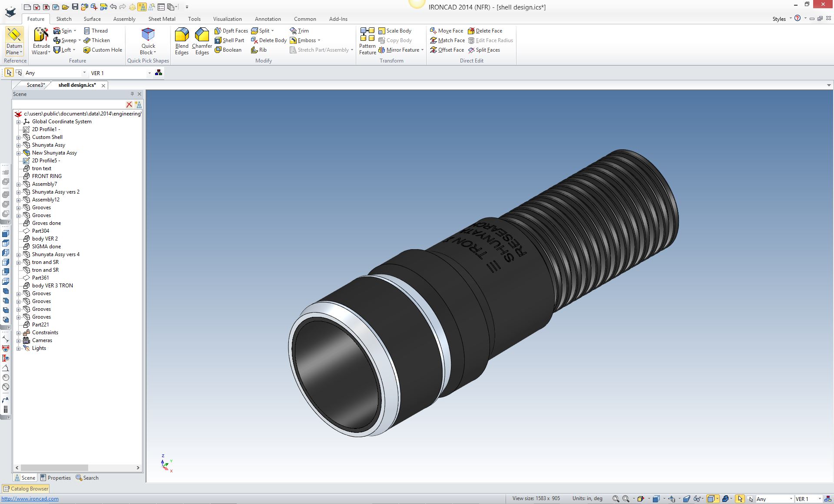834x504 pixels.
Task: Expand the Constraints node
Action: [x=19, y=333]
